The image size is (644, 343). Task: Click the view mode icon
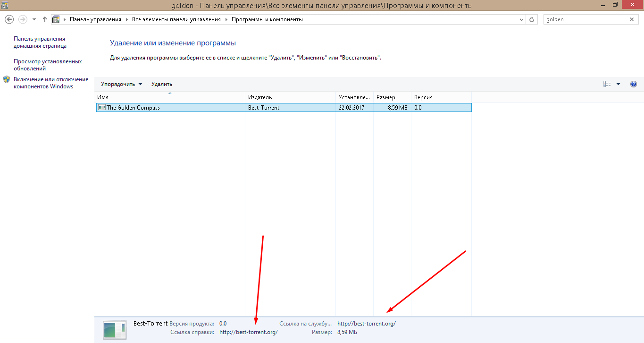tap(607, 84)
